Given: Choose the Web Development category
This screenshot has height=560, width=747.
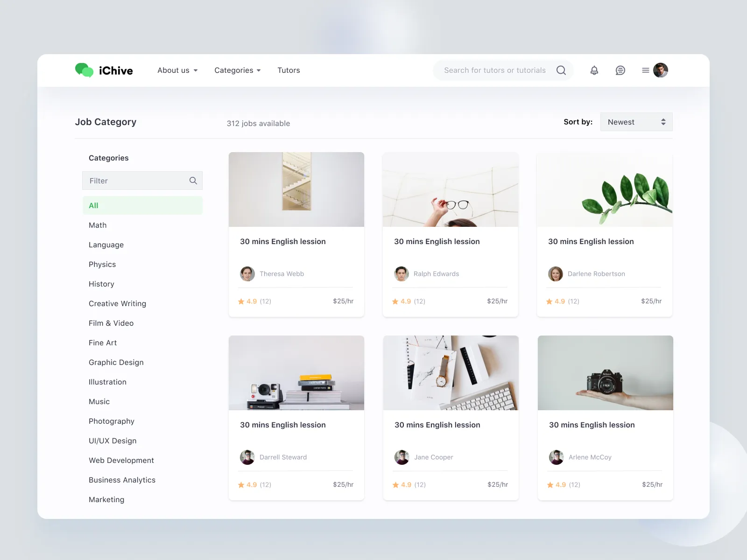Looking at the screenshot, I should pos(121,461).
